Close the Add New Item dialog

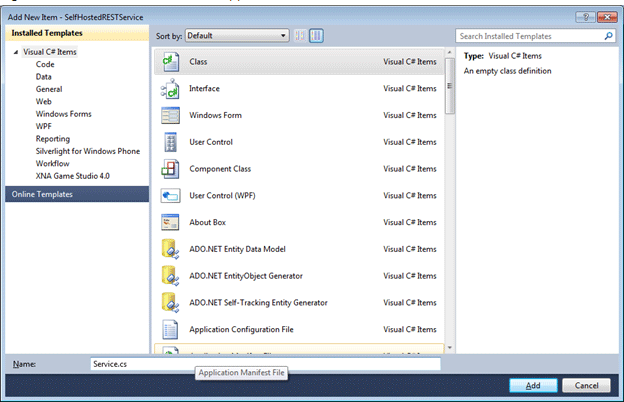(x=607, y=17)
